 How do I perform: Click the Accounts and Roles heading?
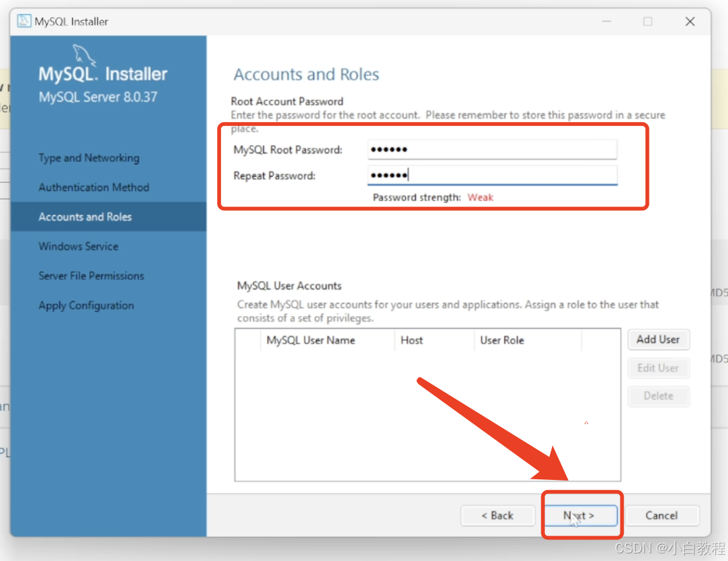coord(306,74)
